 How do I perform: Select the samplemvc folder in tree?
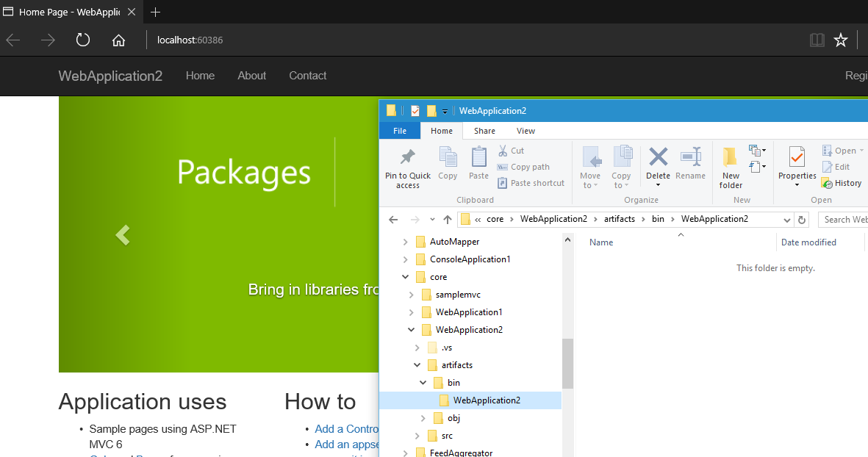click(x=457, y=295)
